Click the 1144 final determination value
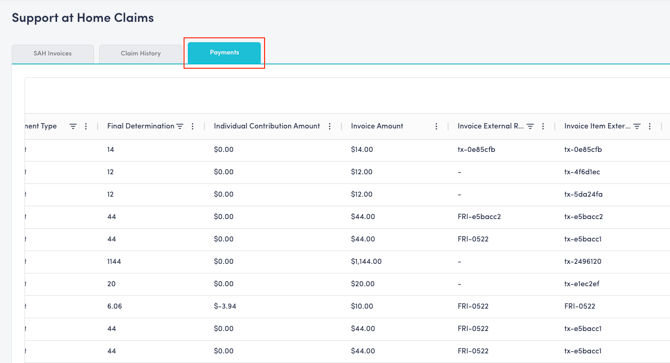The width and height of the screenshot is (670, 363). [114, 261]
